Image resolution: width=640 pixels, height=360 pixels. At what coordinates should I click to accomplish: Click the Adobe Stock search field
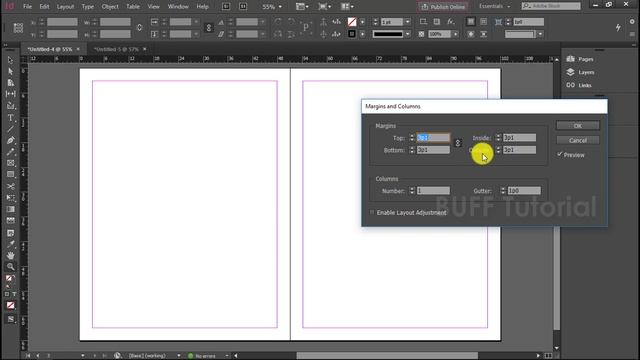(551, 6)
